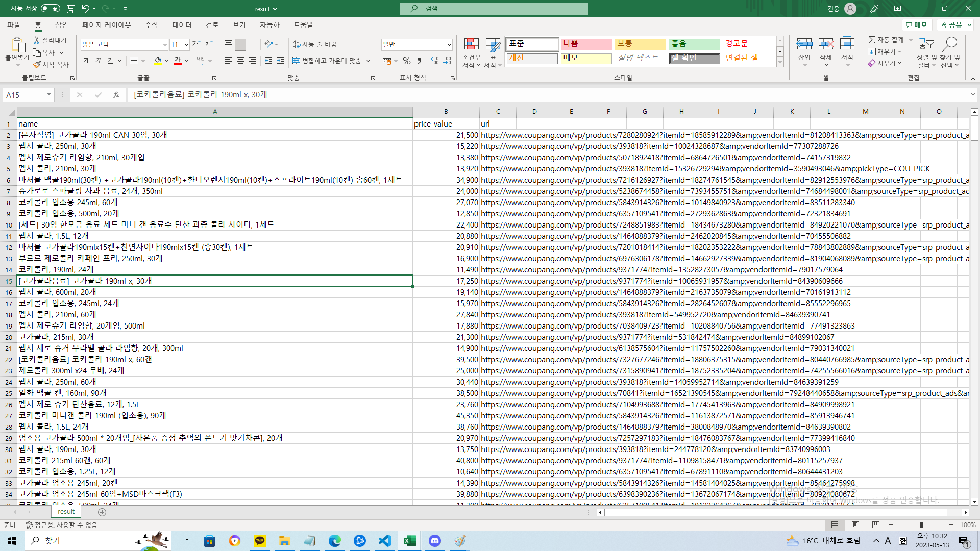Click the Cut (잘라내기) scissors button
980x551 pixels.
point(50,40)
